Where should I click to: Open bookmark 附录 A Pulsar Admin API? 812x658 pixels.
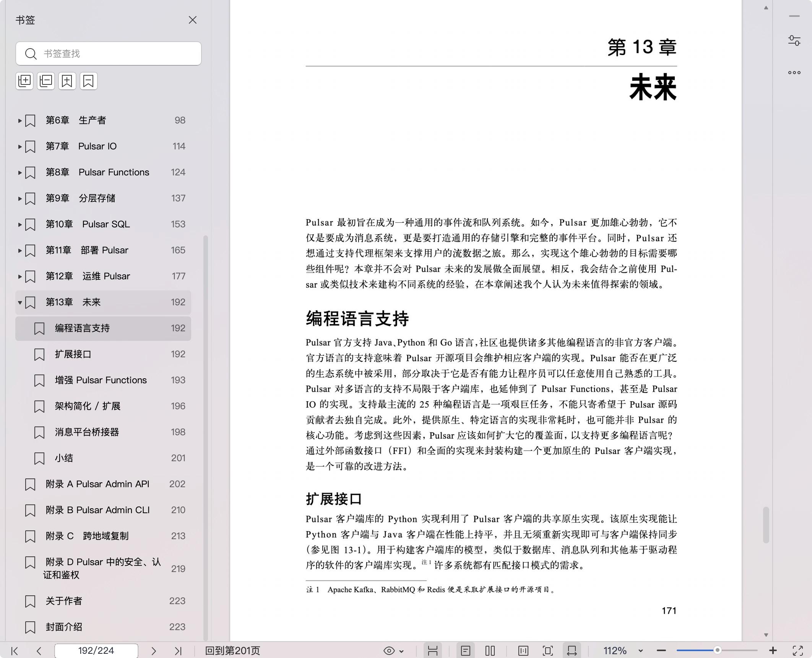(x=103, y=484)
